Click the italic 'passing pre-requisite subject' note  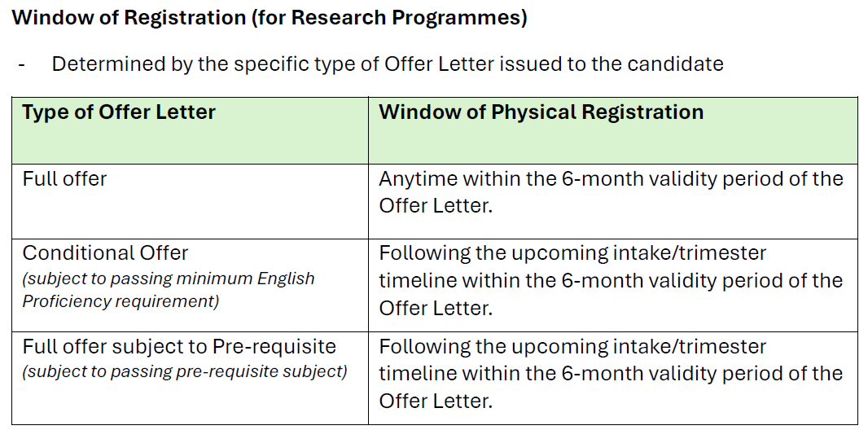[x=185, y=371]
